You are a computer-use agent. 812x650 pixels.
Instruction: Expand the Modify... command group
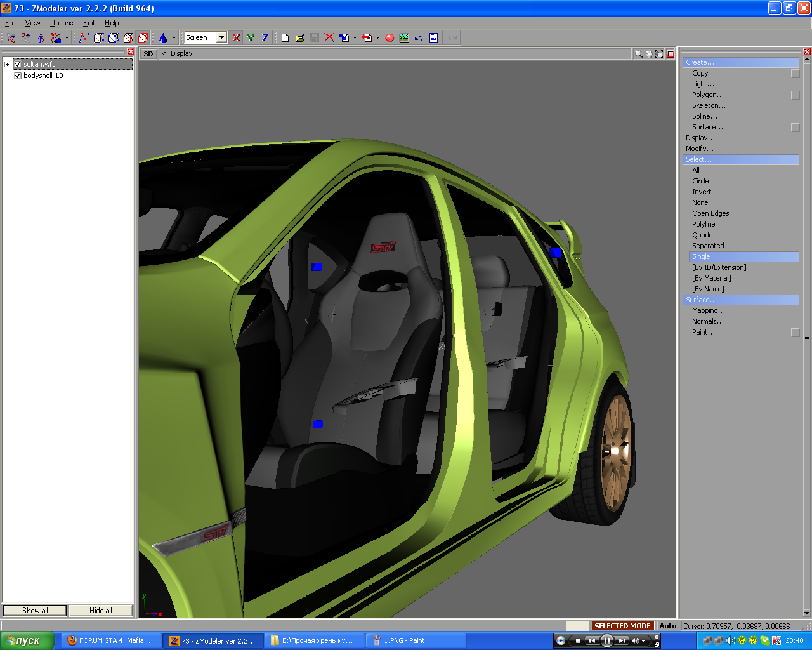(699, 149)
